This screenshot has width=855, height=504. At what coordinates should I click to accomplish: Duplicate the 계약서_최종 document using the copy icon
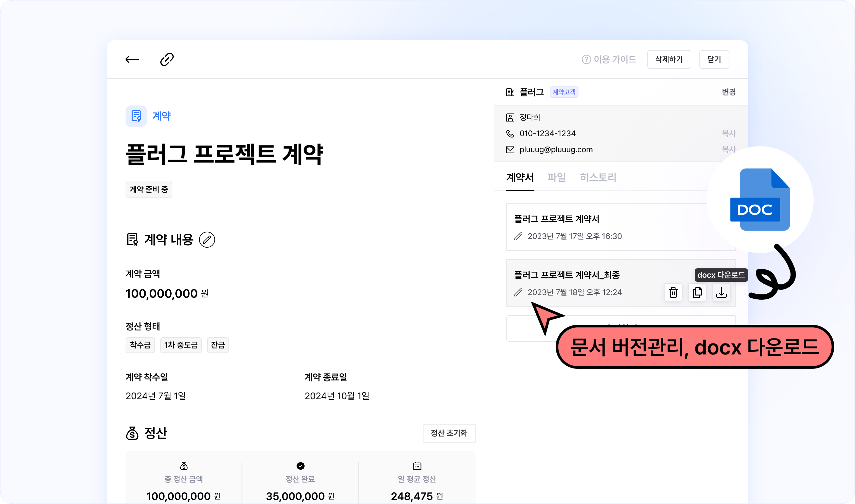[x=697, y=292]
